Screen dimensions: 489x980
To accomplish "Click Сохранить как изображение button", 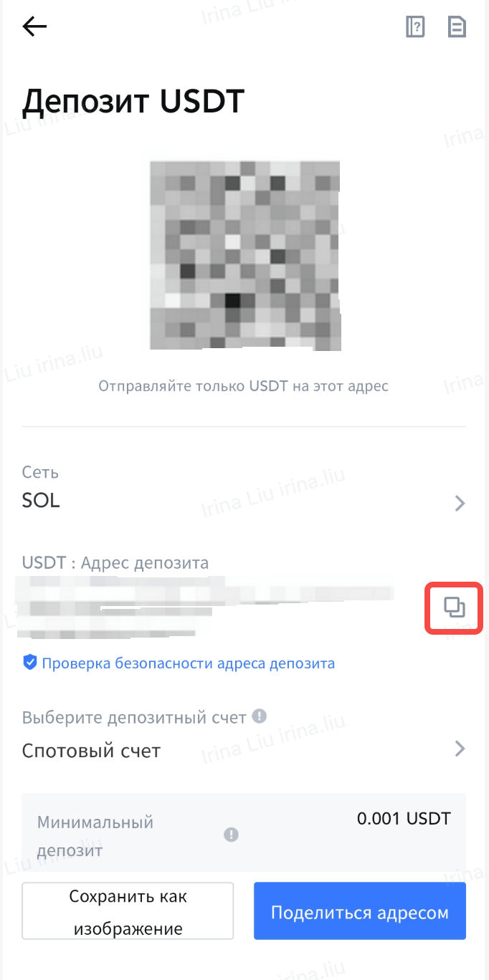I will click(128, 911).
